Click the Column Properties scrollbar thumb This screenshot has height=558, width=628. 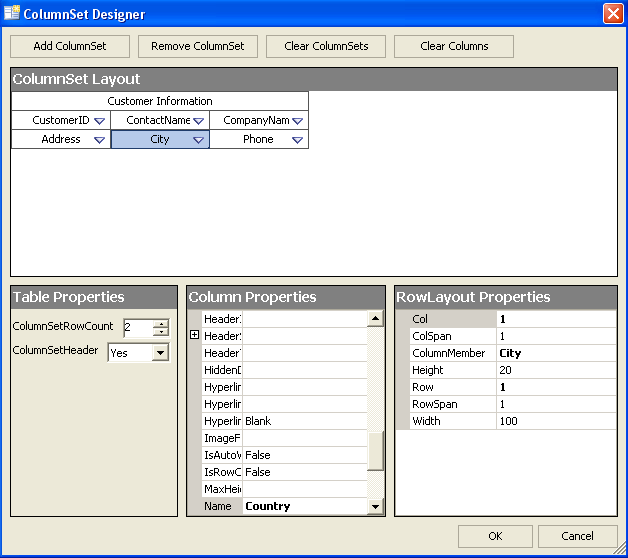(375, 451)
